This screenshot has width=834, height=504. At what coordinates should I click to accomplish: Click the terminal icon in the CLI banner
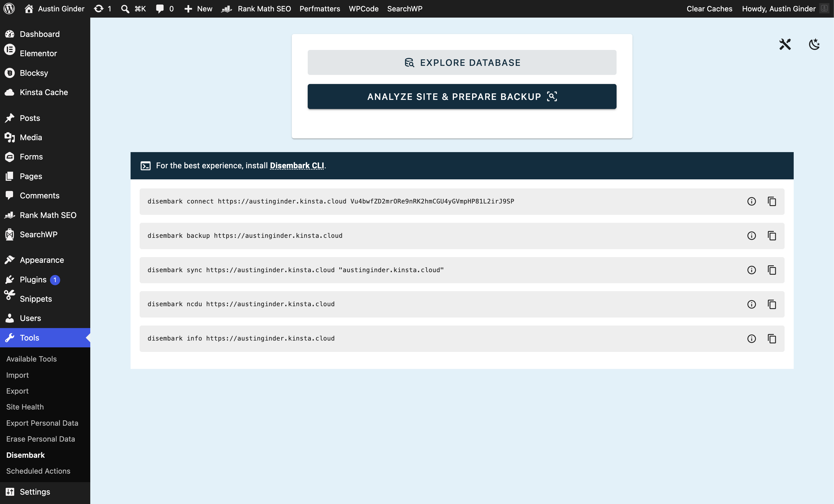pos(146,166)
